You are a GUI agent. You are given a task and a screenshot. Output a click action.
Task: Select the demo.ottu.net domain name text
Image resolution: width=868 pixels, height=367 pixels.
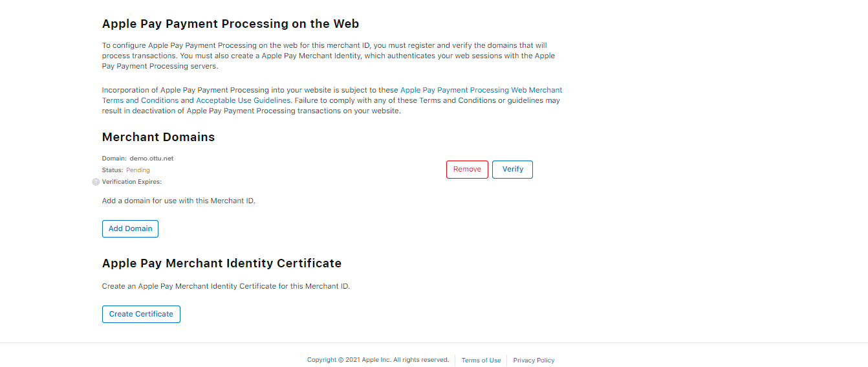(x=151, y=159)
